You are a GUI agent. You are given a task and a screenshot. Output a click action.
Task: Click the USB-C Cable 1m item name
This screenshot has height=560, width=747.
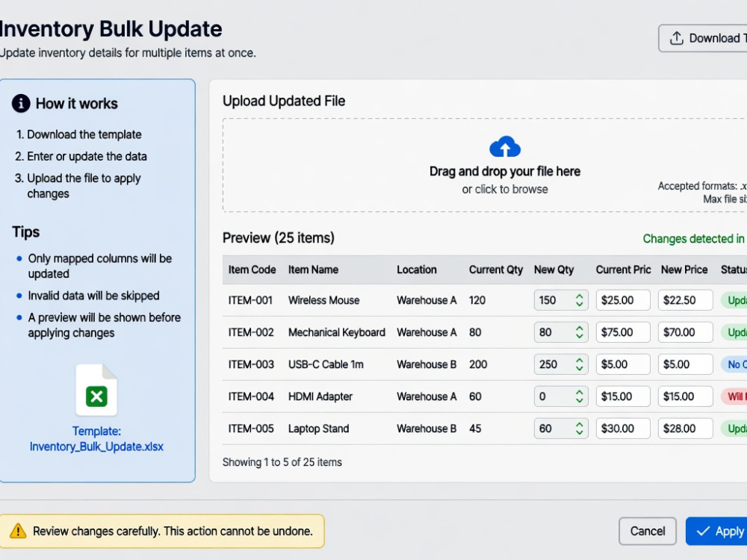(x=326, y=364)
